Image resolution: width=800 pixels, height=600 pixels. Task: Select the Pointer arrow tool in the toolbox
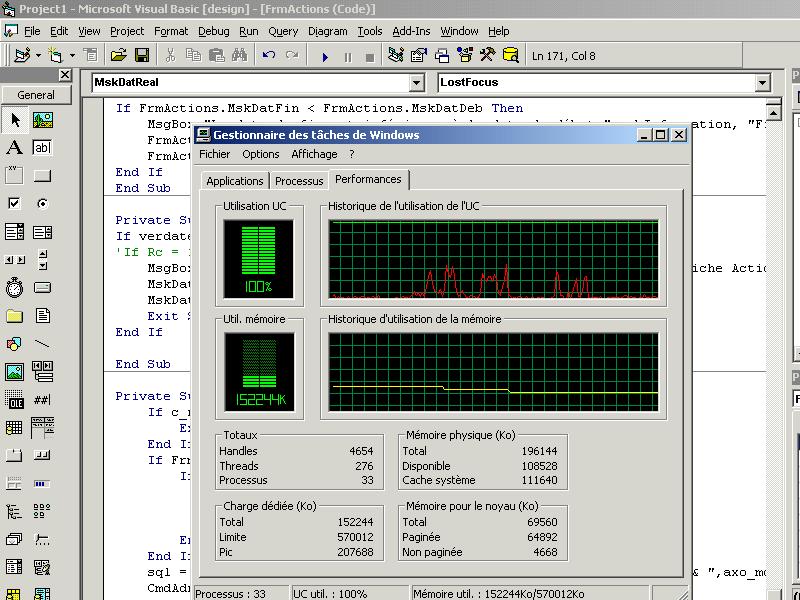click(14, 120)
